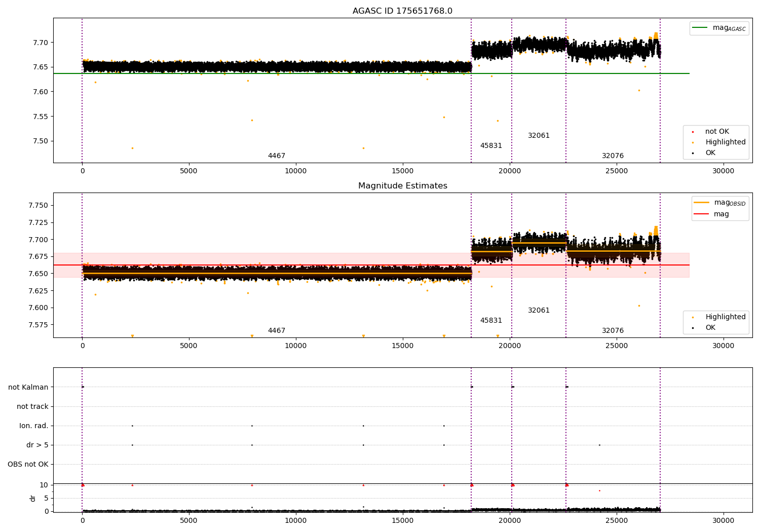The image size is (760, 532).
Task: Click the 7.650 y-axis tick label
Action: tap(39, 274)
